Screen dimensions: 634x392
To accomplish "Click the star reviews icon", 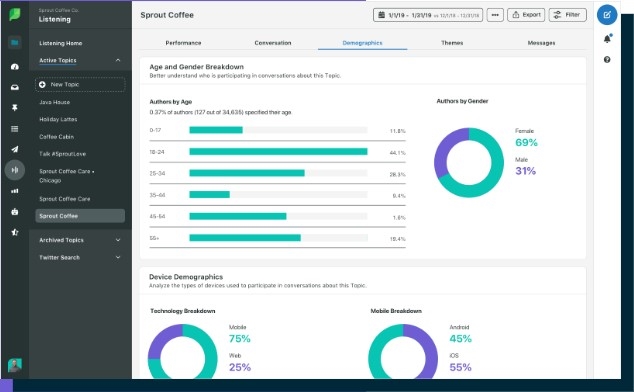I will click(x=15, y=232).
